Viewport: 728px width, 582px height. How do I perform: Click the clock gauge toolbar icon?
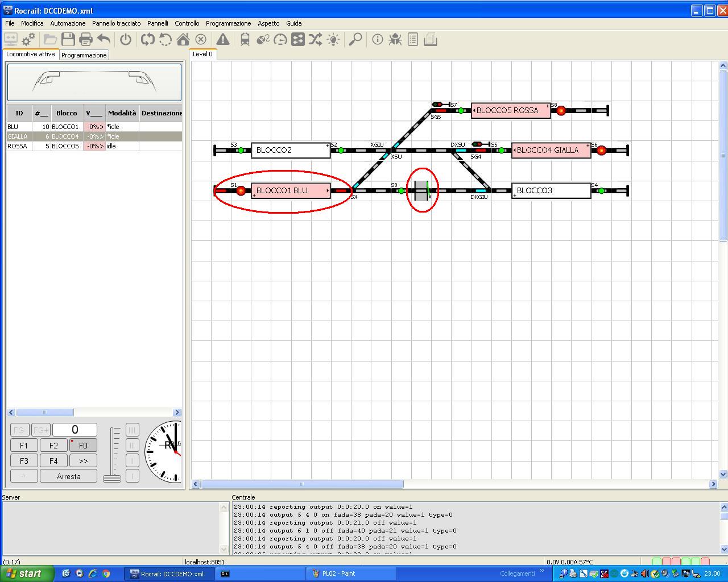click(280, 39)
